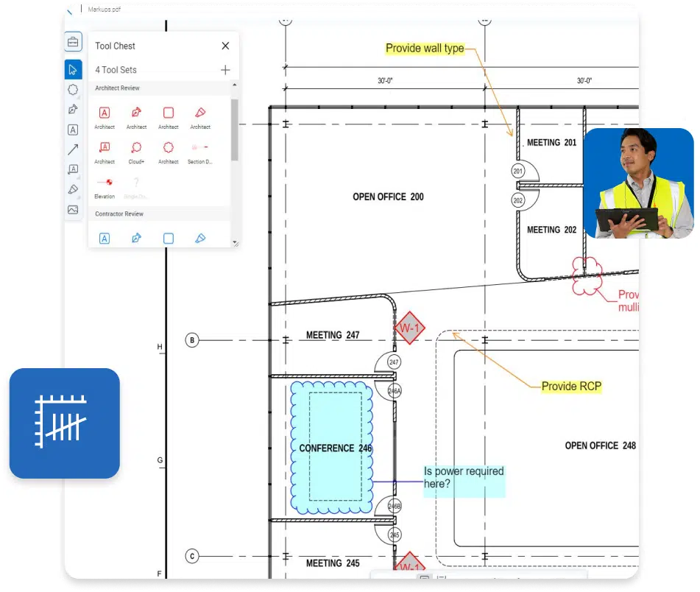Select the 'Provide wall type' yellow annotation
Screen dimensions: 700x592
point(425,49)
